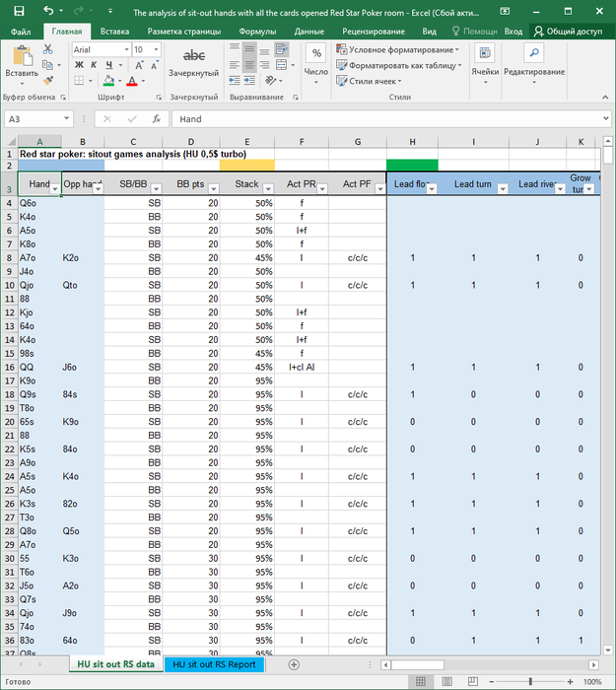Add a new sheet with the plus icon
616x690 pixels.
click(x=293, y=664)
